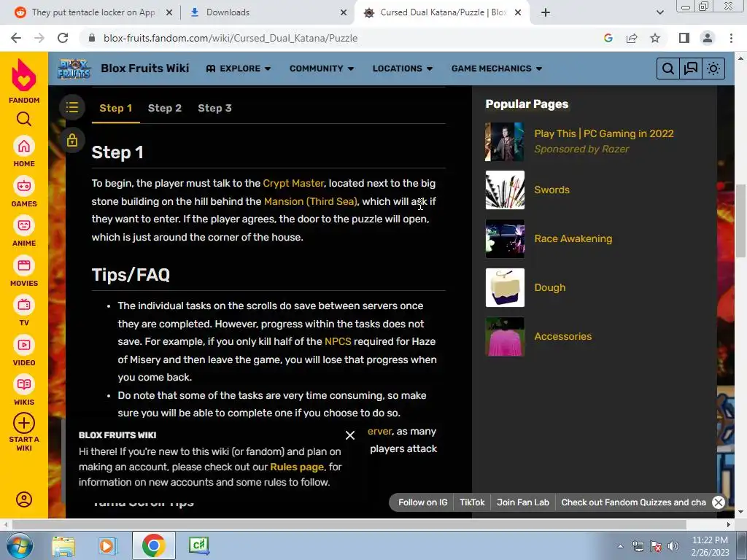
Task: Open Chrome profile avatar
Action: (708, 38)
